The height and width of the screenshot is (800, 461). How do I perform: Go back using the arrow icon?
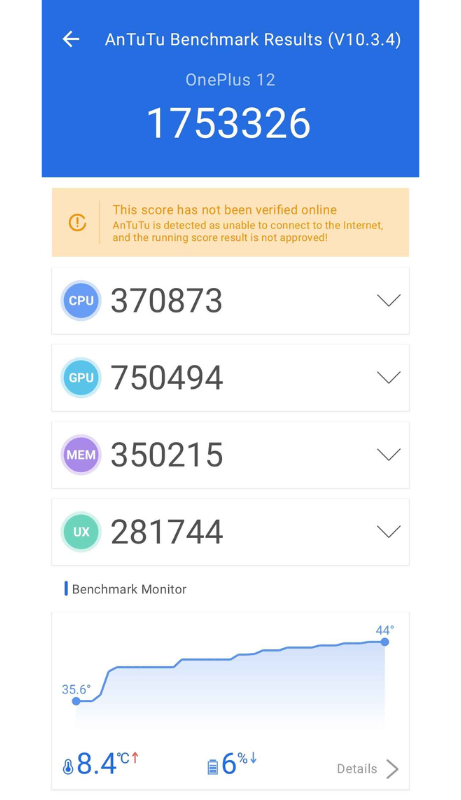pyautogui.click(x=71, y=39)
